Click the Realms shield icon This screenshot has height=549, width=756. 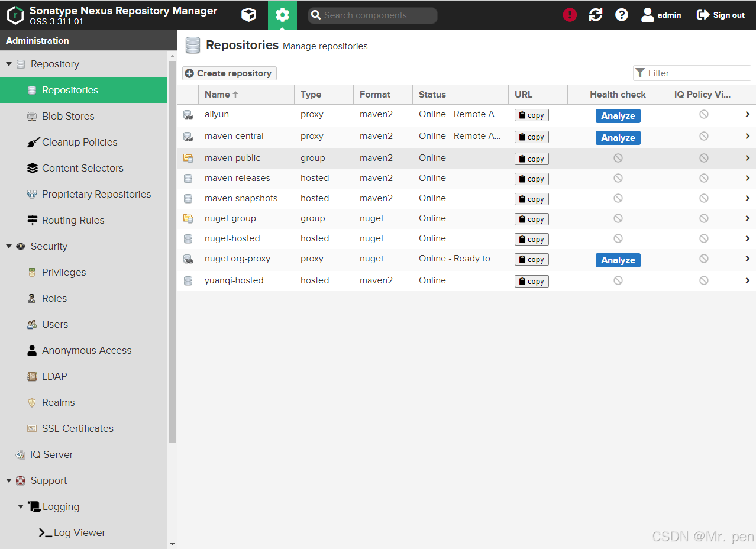(x=32, y=402)
